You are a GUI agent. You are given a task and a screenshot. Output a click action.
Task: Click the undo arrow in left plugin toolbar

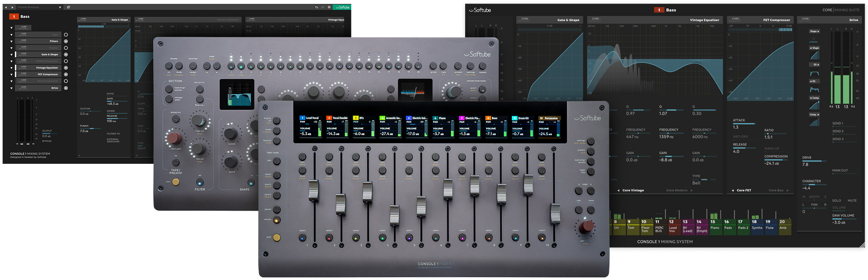coord(316,7)
